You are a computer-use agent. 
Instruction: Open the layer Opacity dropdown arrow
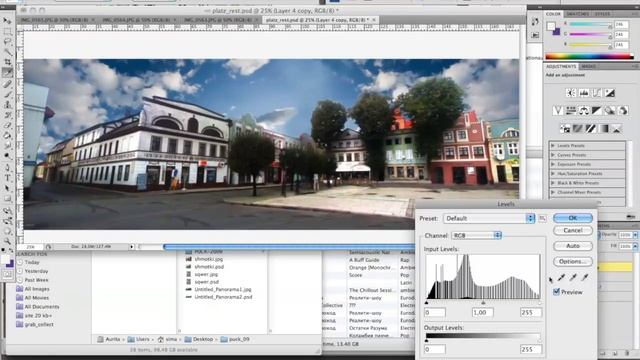[x=635, y=235]
